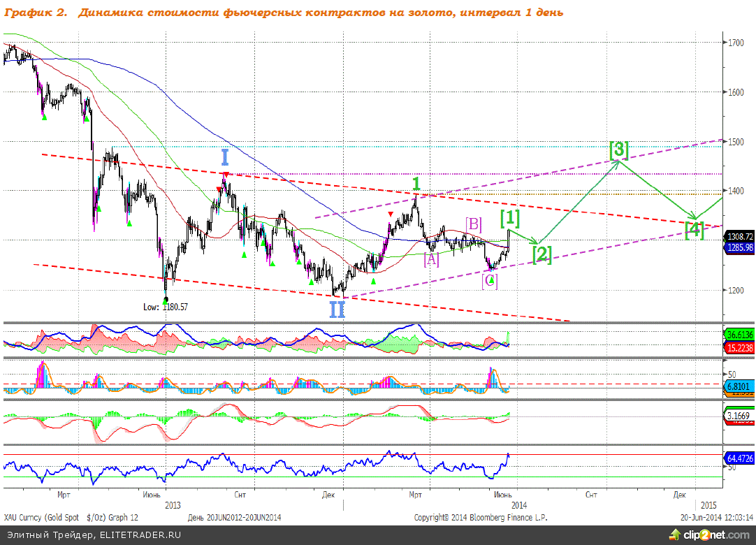Open the ELITETRADER.RU link in footer
The height and width of the screenshot is (545, 756).
click(x=140, y=535)
